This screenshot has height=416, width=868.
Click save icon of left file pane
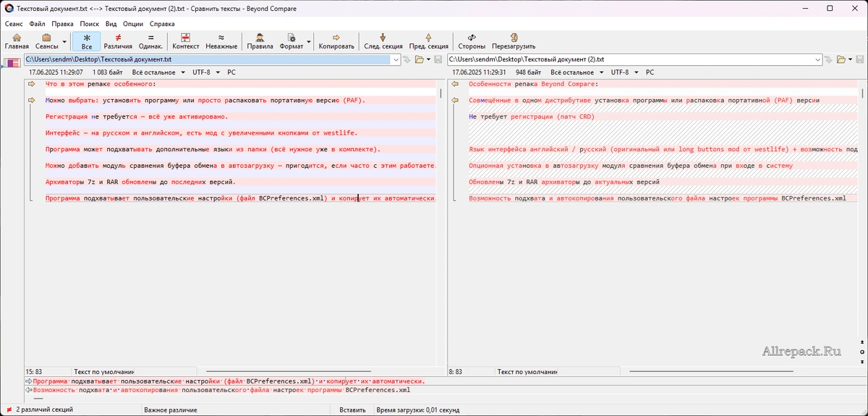[x=438, y=59]
